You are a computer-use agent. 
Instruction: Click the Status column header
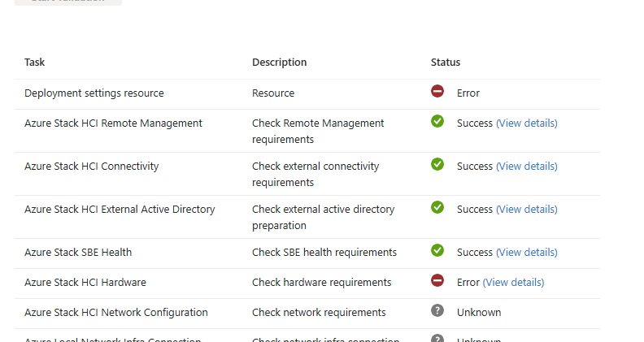[446, 62]
